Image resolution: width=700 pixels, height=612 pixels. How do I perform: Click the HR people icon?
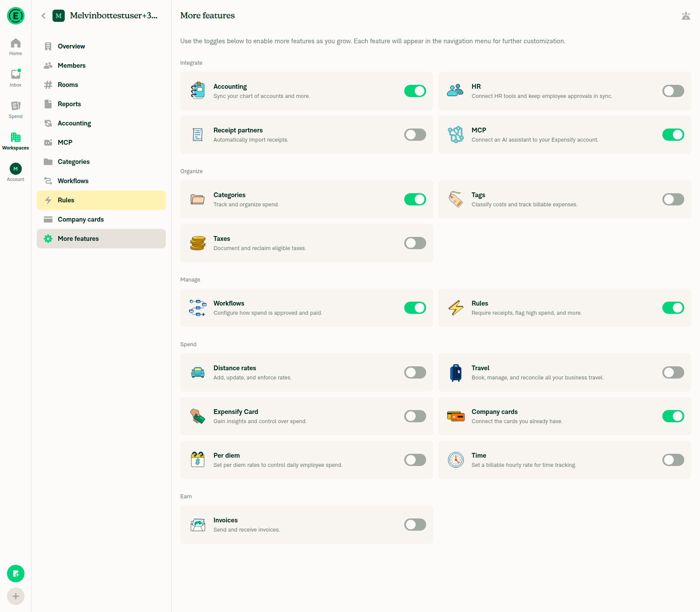click(455, 90)
